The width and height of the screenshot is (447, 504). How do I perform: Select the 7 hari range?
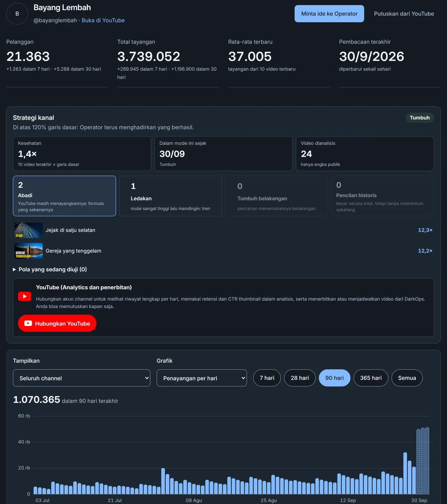(267, 378)
